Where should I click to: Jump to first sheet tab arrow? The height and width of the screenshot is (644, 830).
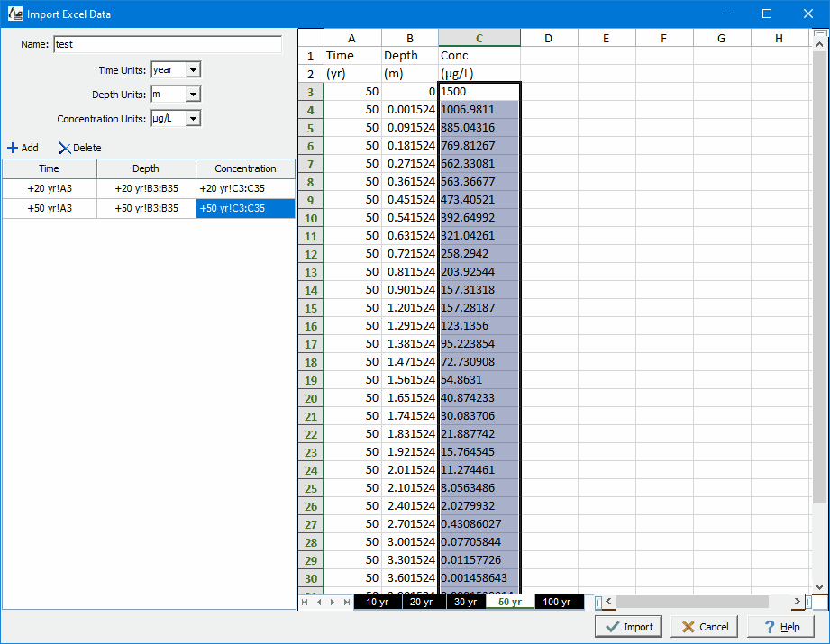click(x=305, y=602)
